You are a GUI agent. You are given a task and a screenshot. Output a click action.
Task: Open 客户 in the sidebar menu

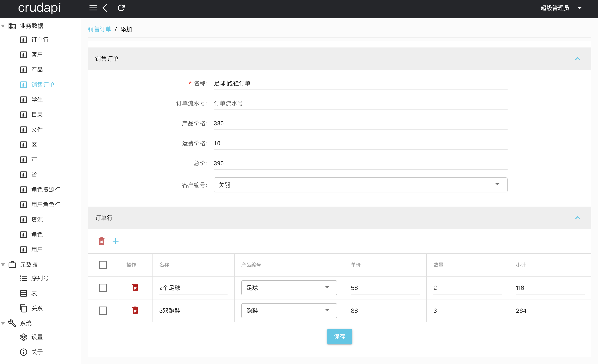click(x=37, y=55)
